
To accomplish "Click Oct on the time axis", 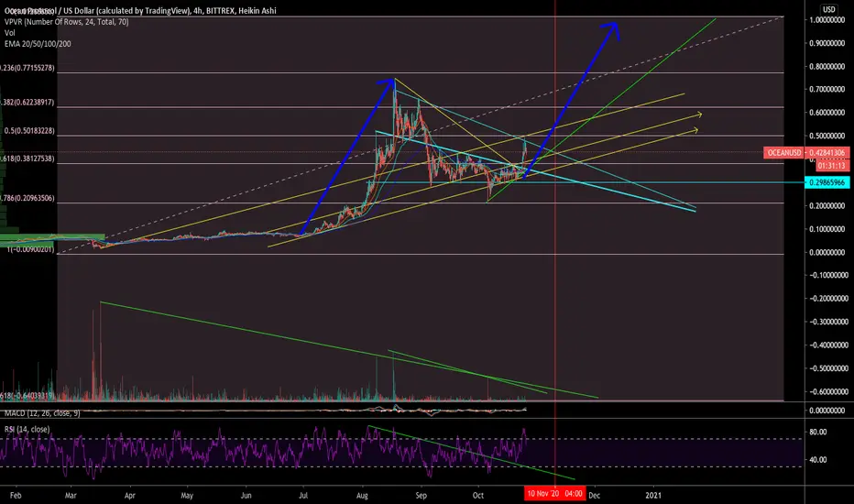I will [x=478, y=496].
